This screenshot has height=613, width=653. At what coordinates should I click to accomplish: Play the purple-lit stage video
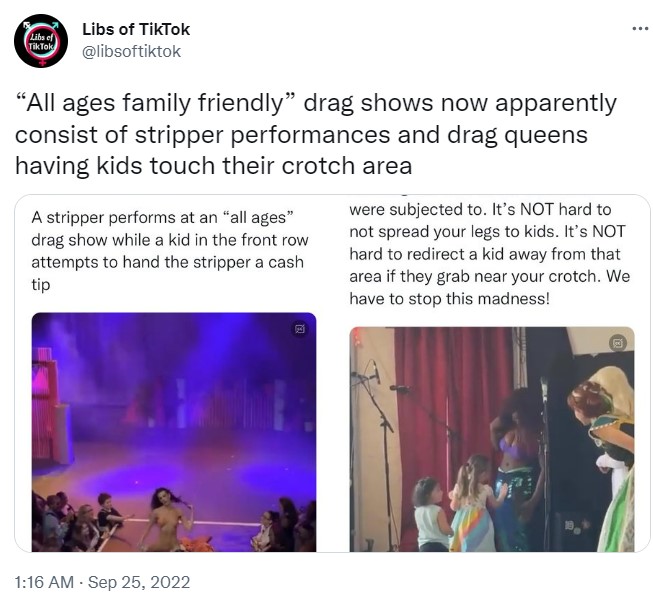pos(174,432)
